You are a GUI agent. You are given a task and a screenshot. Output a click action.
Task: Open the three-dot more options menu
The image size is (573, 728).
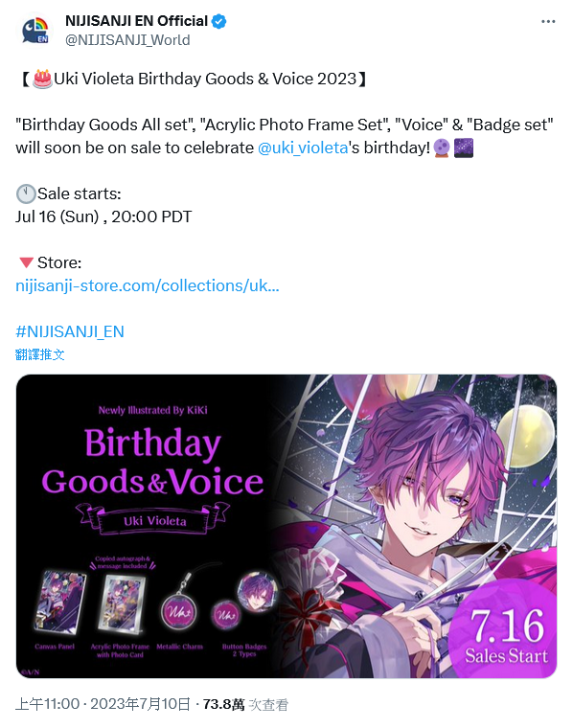pos(548,21)
